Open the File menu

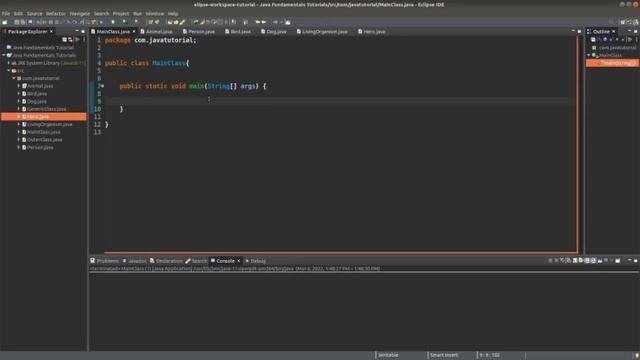pos(6,13)
